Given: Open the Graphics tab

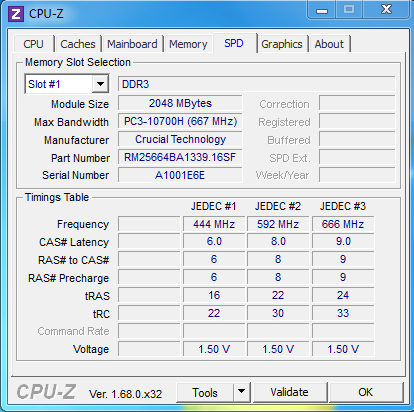Looking at the screenshot, I should point(282,44).
